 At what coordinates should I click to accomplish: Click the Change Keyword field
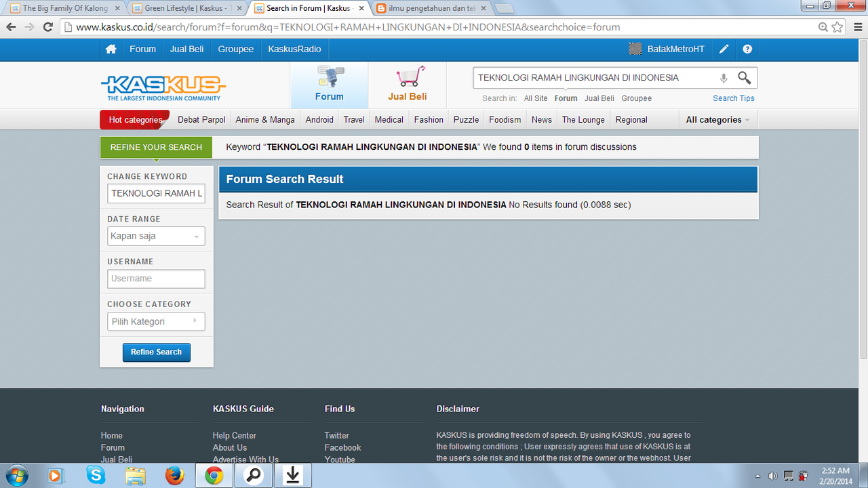[x=156, y=193]
